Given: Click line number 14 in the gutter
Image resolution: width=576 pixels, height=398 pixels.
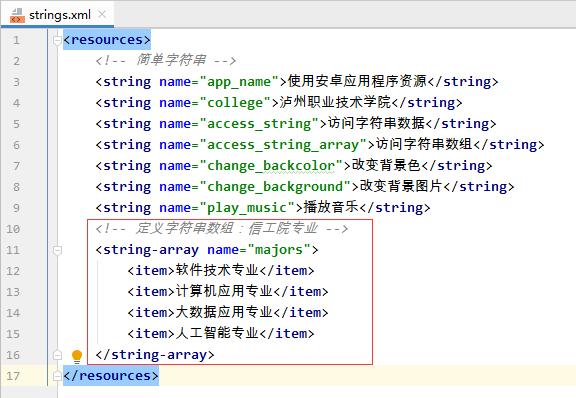Looking at the screenshot, I should tap(13, 313).
